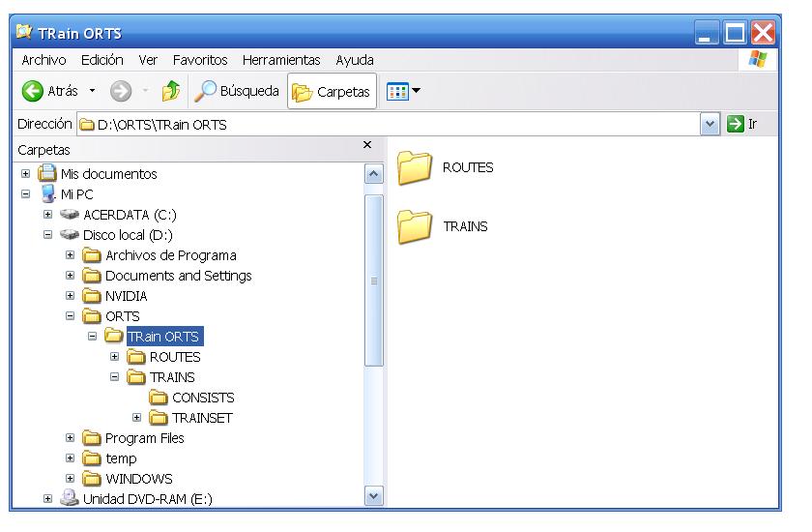
Task: Click the ACERDATA (C:) drive icon
Action: [x=71, y=215]
